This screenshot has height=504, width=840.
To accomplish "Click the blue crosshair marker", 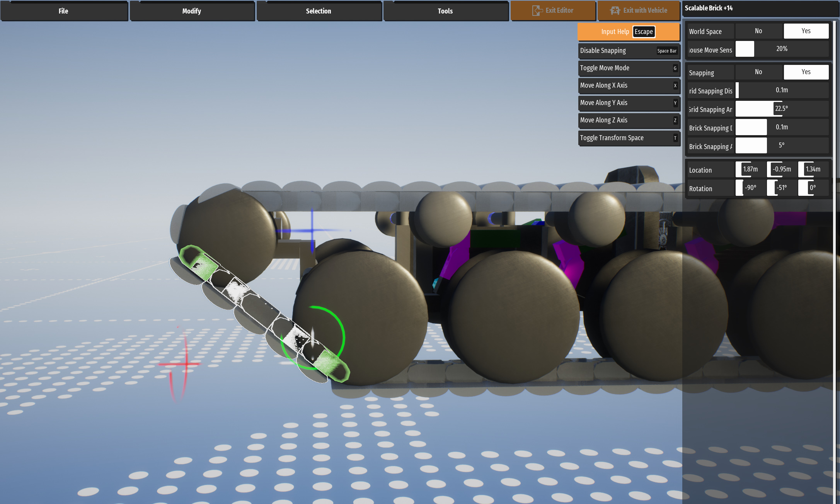I will tap(312, 231).
